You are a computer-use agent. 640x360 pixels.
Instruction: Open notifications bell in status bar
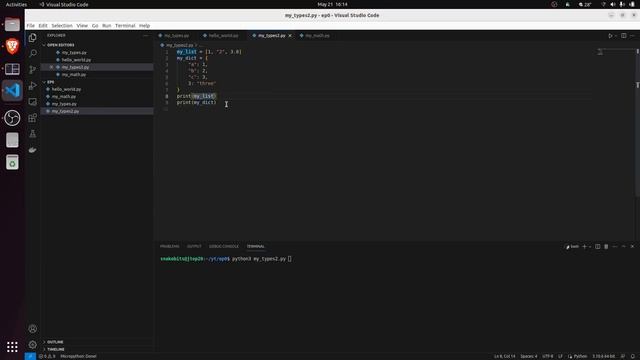point(633,356)
